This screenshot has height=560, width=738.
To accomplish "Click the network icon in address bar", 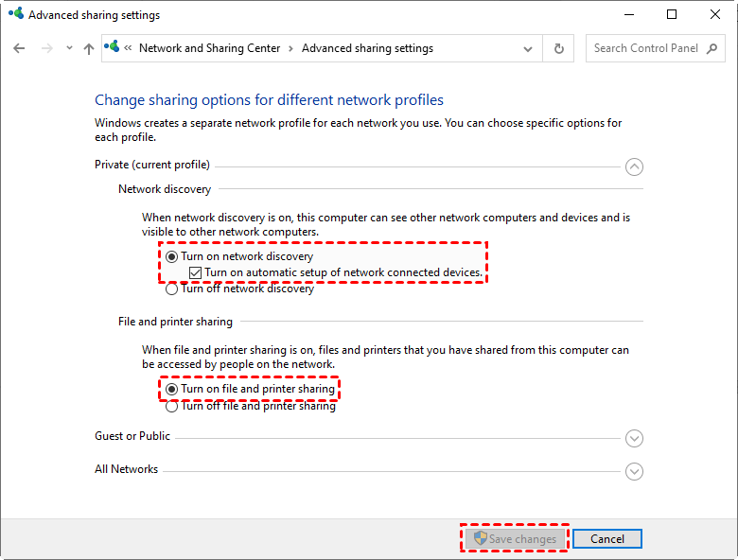I will pyautogui.click(x=112, y=47).
